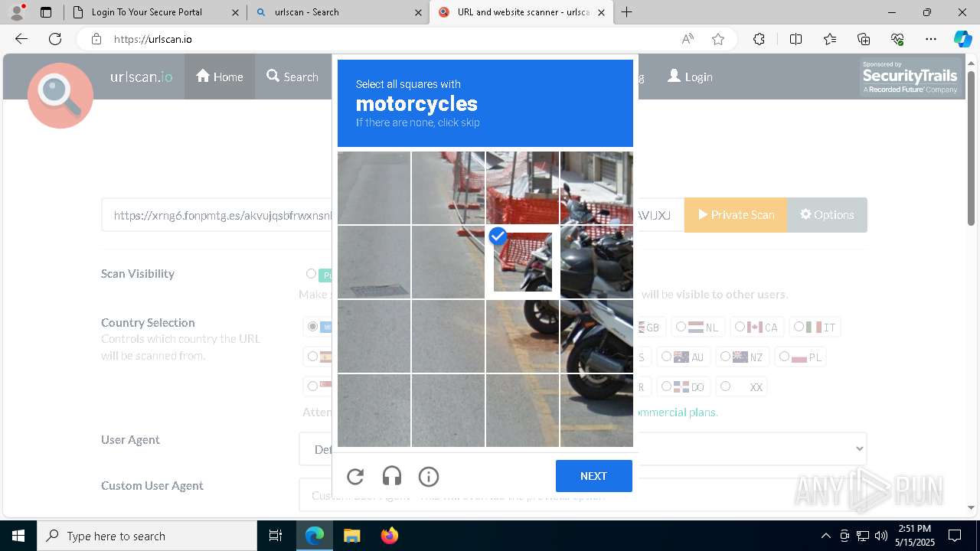Toggle Split screen view
Screen dimensions: 980x551
click(795, 39)
